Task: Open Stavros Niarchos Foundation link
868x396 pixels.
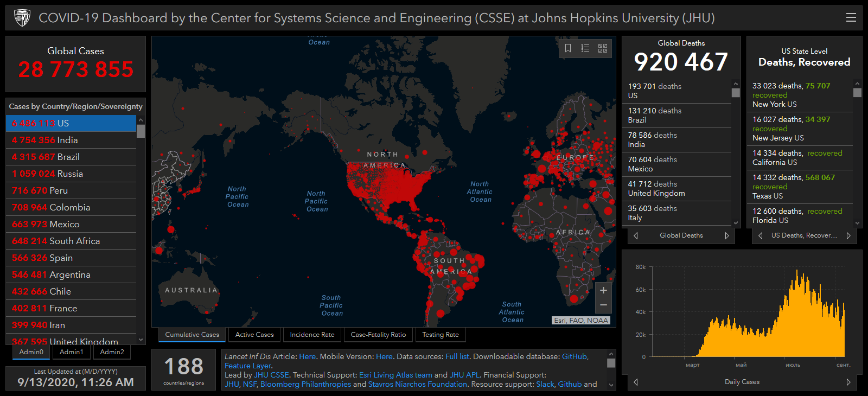Action: tap(417, 384)
